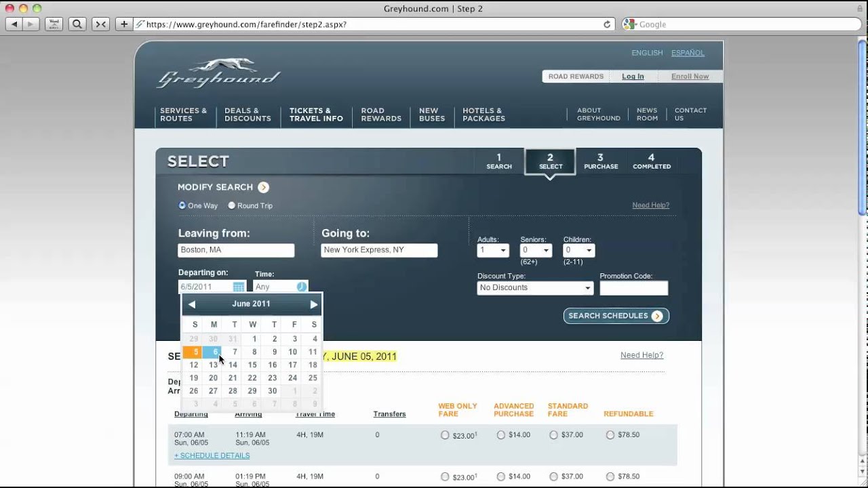868x488 pixels.
Task: Open the Discount Type dropdown
Action: tap(535, 287)
